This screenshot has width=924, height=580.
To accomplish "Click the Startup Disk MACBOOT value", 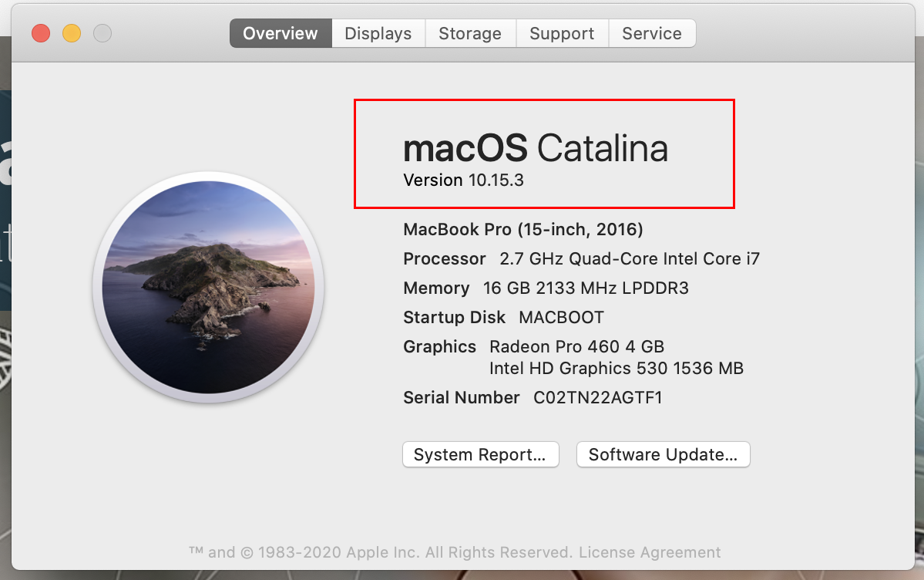I will pyautogui.click(x=561, y=318).
